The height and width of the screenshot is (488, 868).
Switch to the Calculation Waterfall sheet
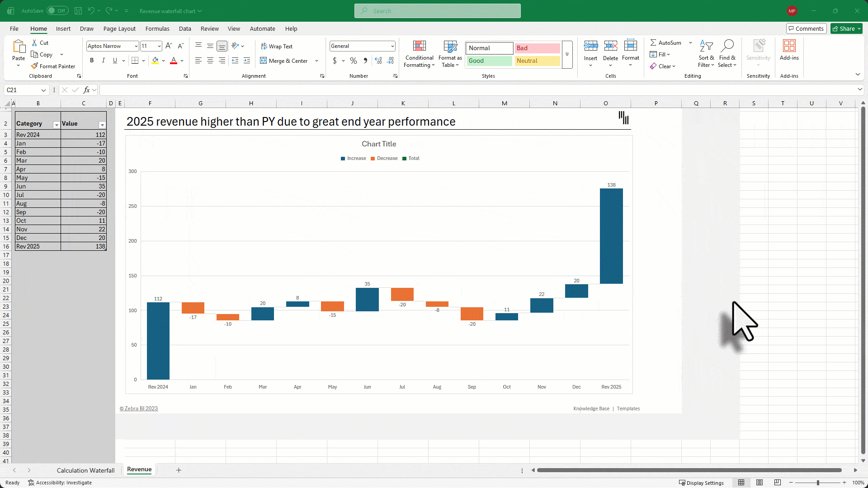click(85, 470)
